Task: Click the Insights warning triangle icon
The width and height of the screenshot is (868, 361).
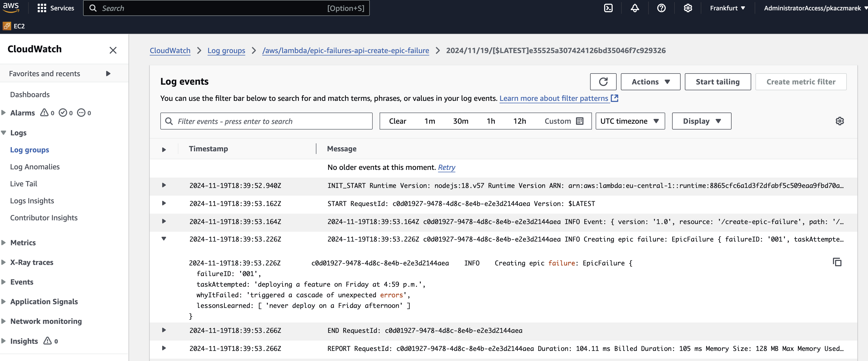Action: click(x=48, y=341)
